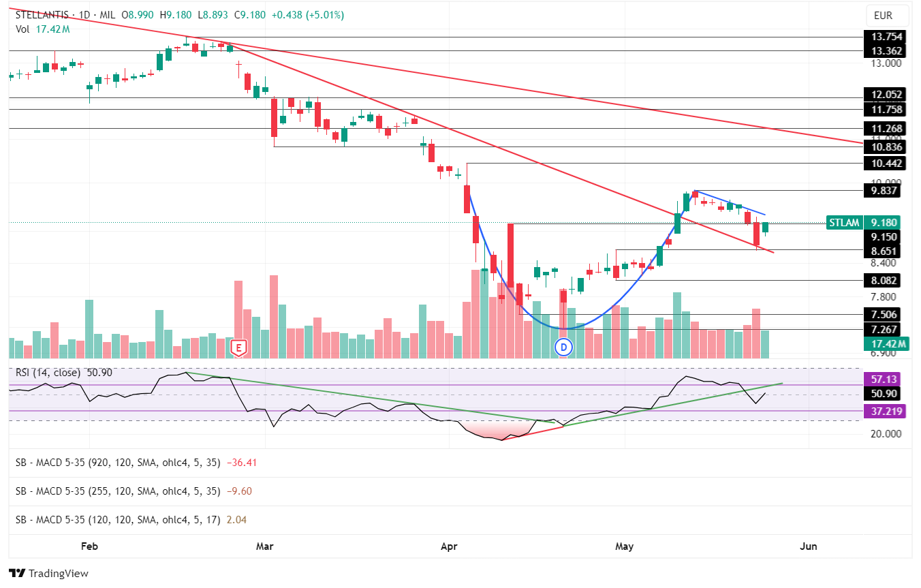Click the 9.180 current price label
The image size is (921, 588).
pyautogui.click(x=881, y=222)
